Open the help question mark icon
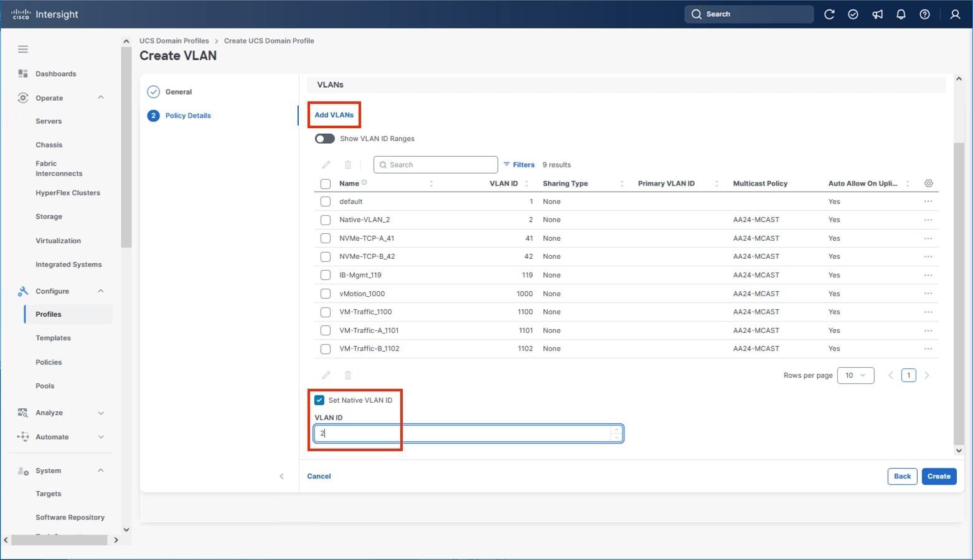 point(924,14)
